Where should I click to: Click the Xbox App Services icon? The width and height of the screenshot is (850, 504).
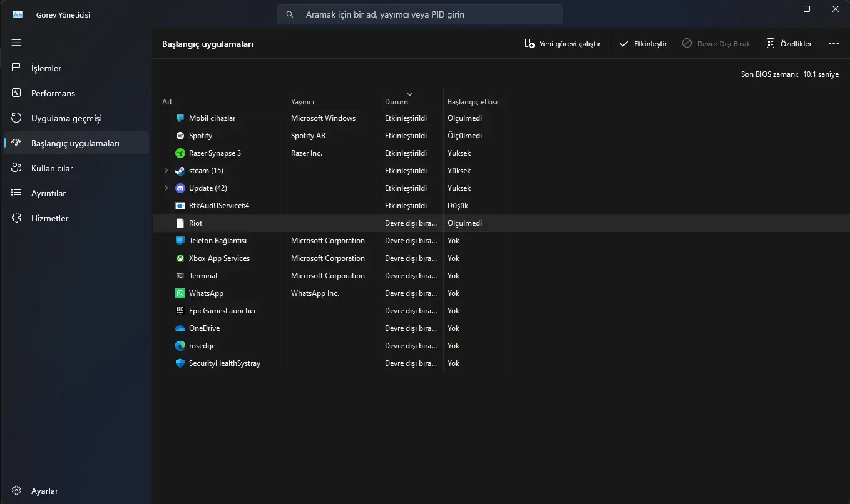point(180,258)
